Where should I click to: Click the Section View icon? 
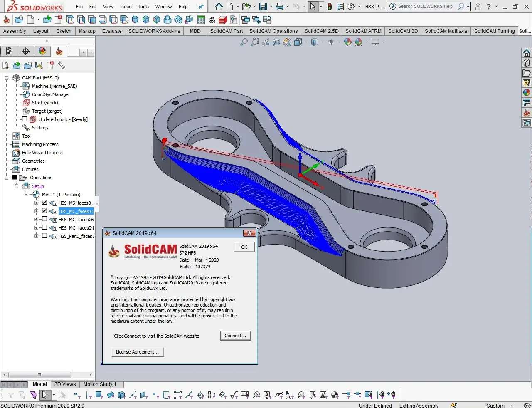pos(276,42)
